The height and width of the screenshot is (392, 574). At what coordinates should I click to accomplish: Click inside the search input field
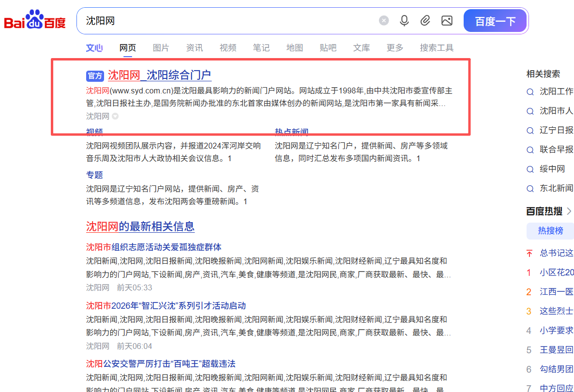(218, 20)
